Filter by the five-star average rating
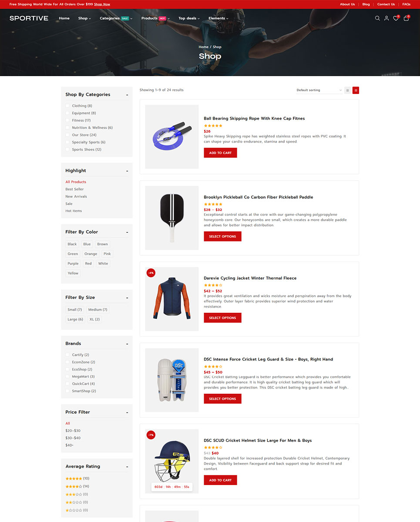The width and height of the screenshot is (420, 522). pos(77,478)
